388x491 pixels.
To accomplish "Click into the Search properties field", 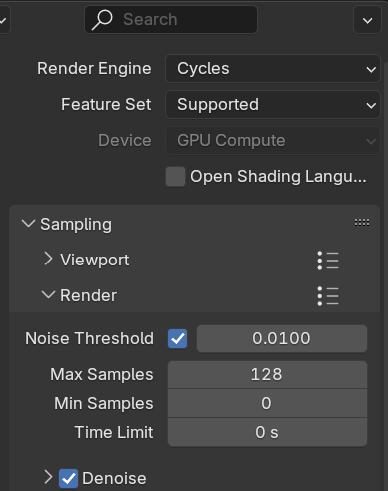I will point(171,20).
